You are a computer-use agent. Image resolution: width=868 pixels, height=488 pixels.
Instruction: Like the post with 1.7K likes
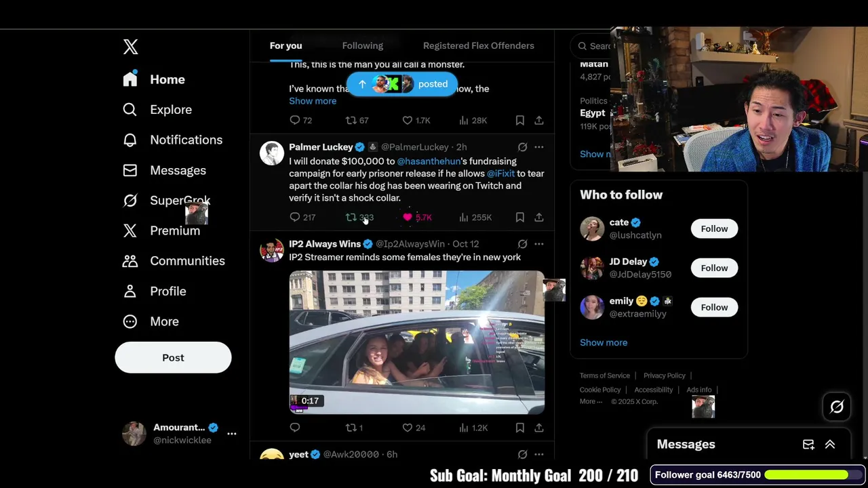tap(416, 120)
